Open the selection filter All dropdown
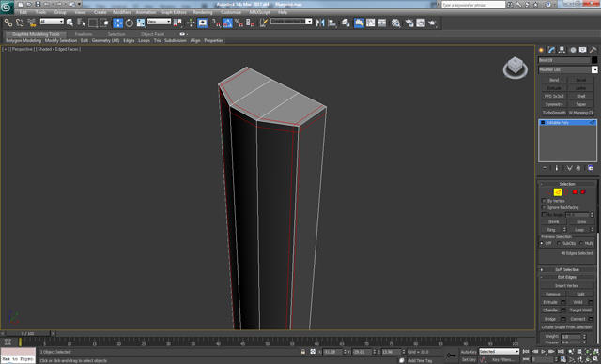Screen dimensions: 601x364 click(52, 22)
